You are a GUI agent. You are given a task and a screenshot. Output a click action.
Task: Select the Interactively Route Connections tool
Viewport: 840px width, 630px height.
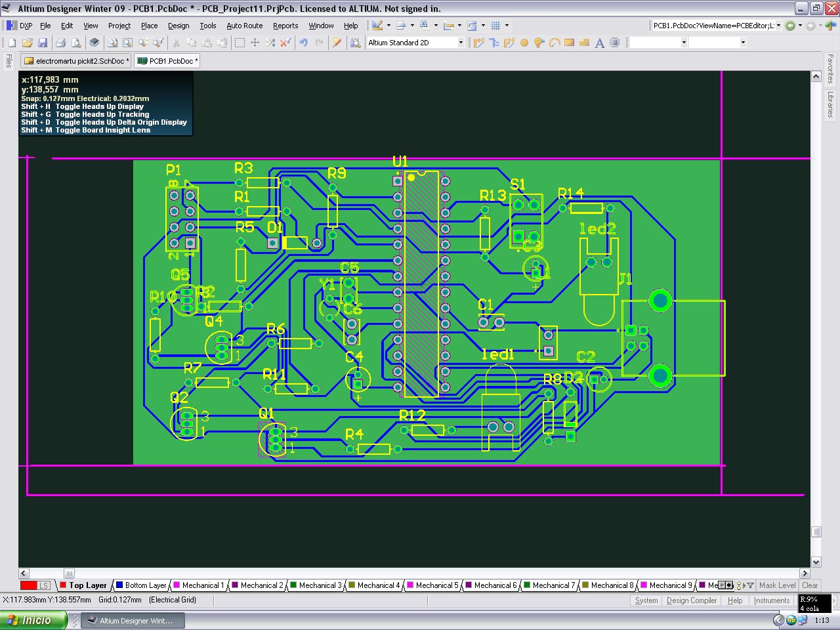coord(478,43)
